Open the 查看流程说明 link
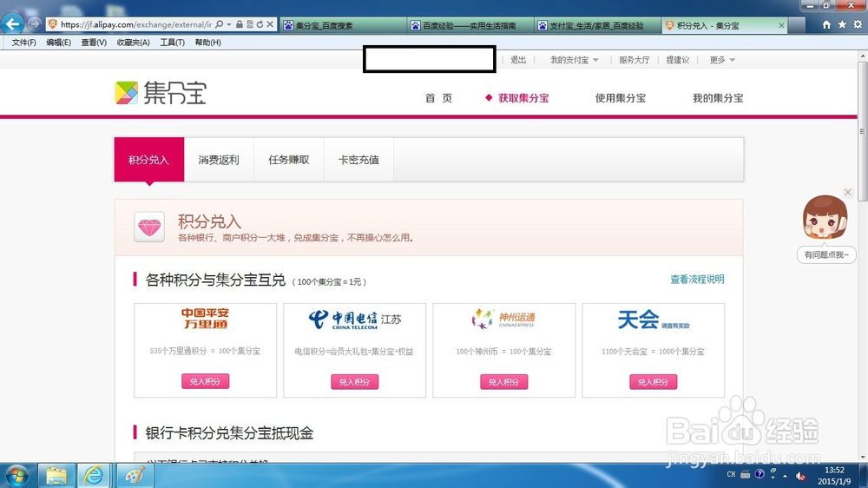The image size is (868, 488). 697,280
